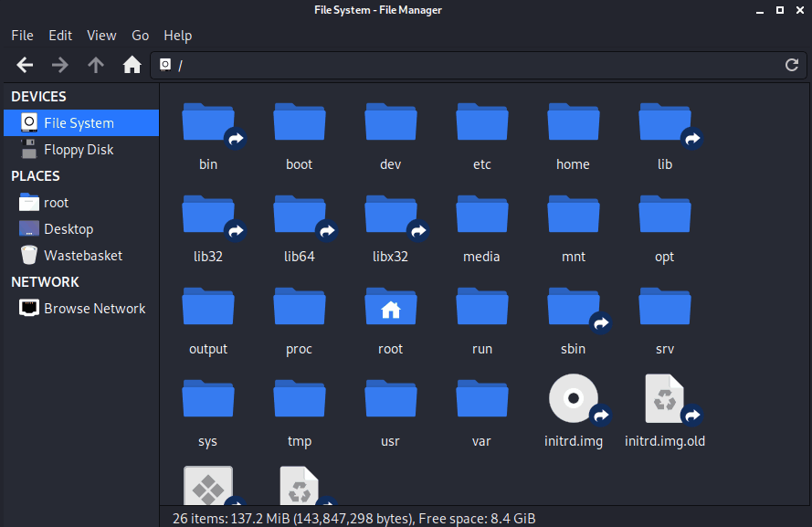Open the View menu
The image size is (812, 527).
tap(101, 36)
